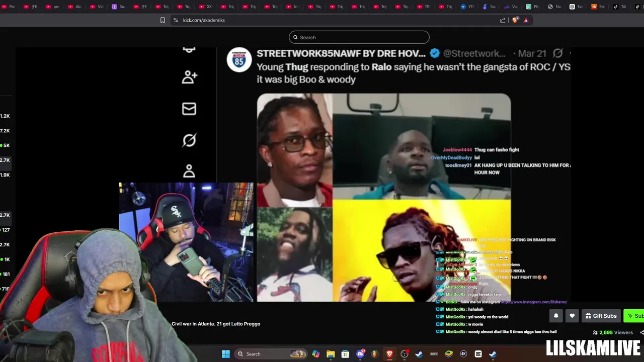The height and width of the screenshot is (362, 644).
Task: Switch to the 'Ph' browser tab
Action: tap(532, 7)
